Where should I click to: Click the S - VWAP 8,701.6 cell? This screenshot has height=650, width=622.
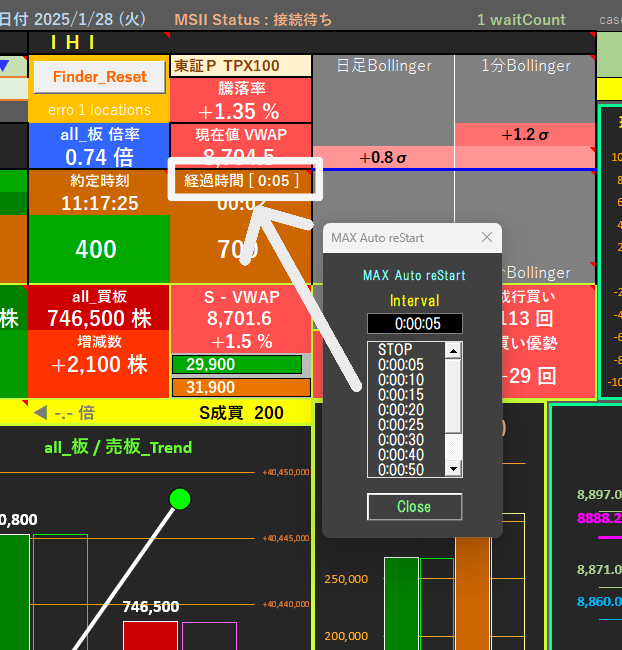(x=241, y=318)
